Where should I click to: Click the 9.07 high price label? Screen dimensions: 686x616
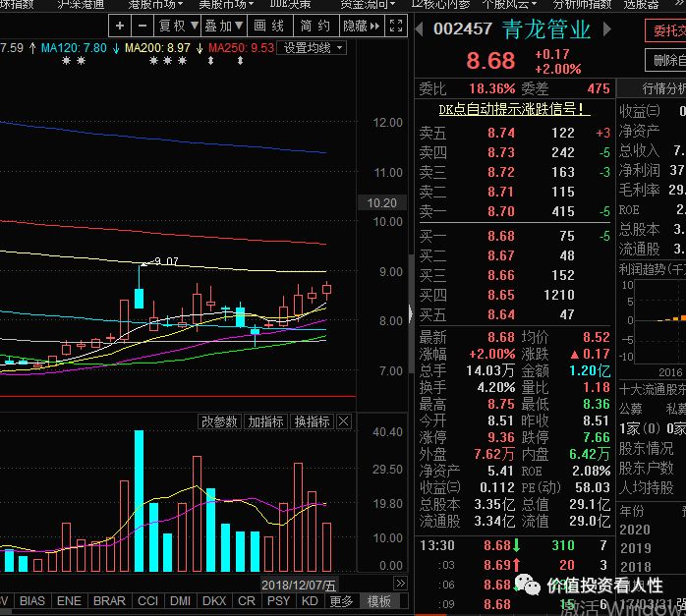[166, 261]
